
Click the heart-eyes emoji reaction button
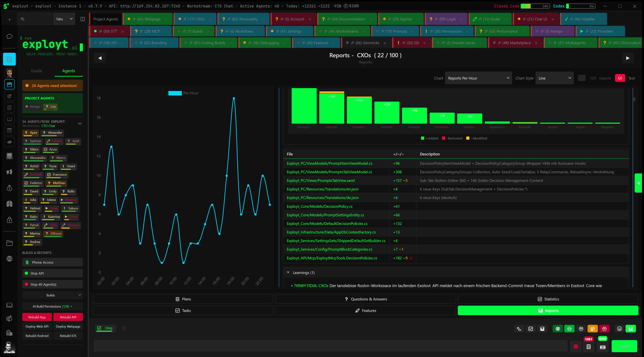click(558, 329)
